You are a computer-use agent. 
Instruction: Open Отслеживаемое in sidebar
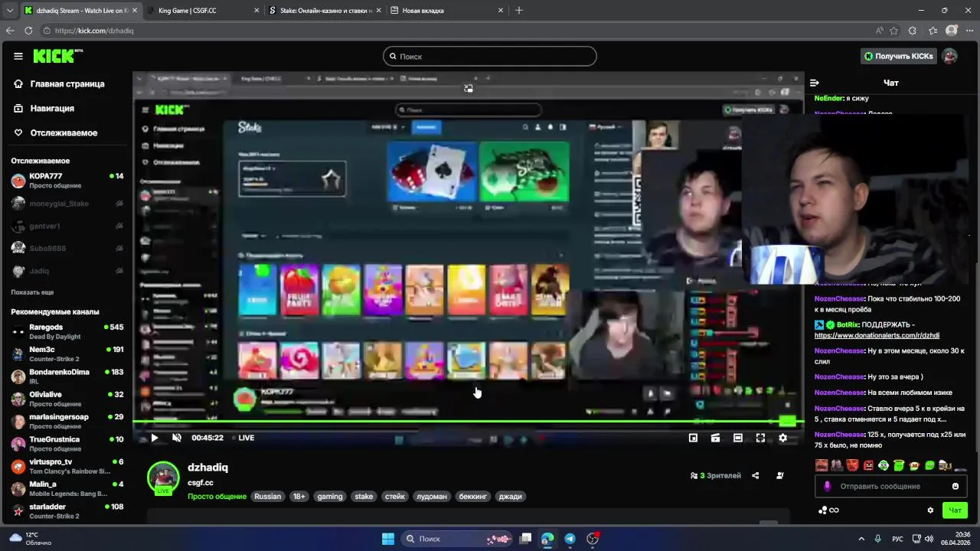pyautogui.click(x=63, y=133)
